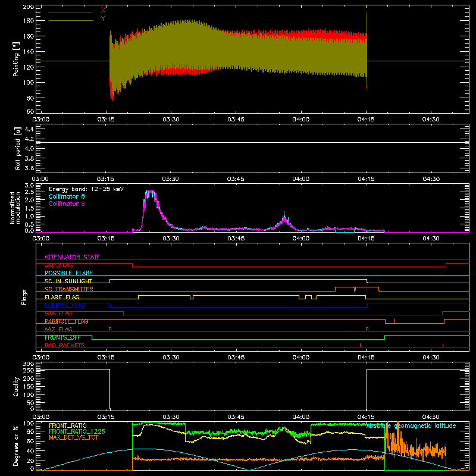Select the FRONT_RATIO_1225 legend entry
Screen dimensions: 476x476
coord(77,431)
